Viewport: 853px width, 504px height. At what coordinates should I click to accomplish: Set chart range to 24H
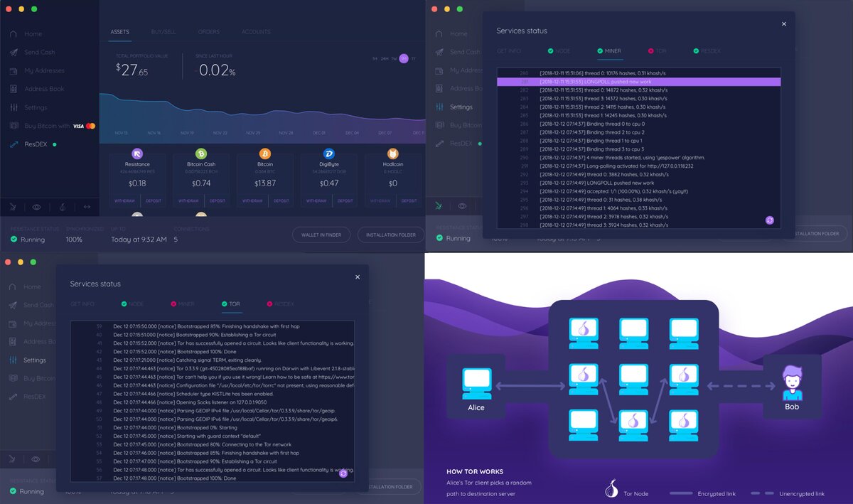click(x=385, y=58)
